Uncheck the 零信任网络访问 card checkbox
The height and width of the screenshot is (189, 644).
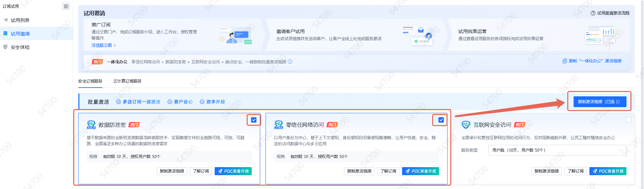[441, 120]
